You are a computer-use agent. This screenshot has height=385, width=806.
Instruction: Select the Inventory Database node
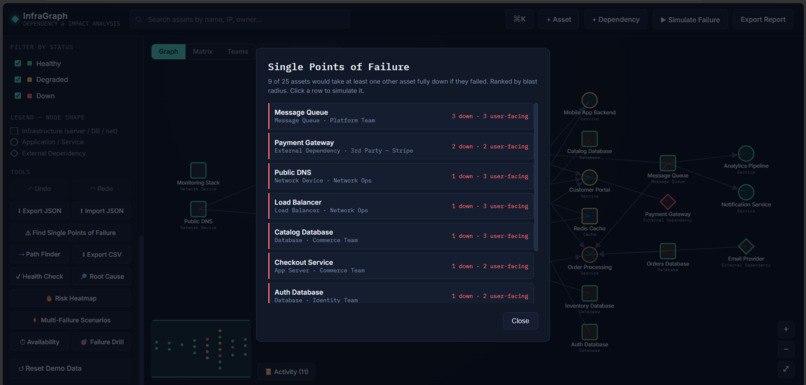pyautogui.click(x=590, y=293)
